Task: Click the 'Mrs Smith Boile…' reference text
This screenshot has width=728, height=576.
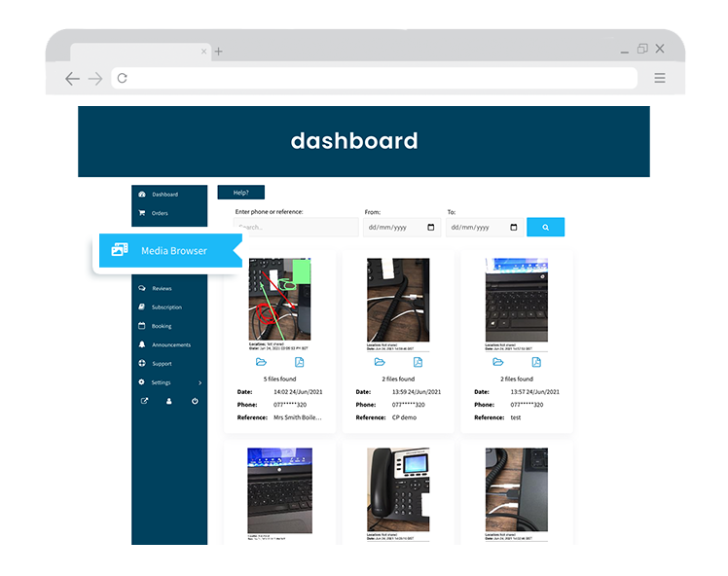Action: tap(298, 417)
